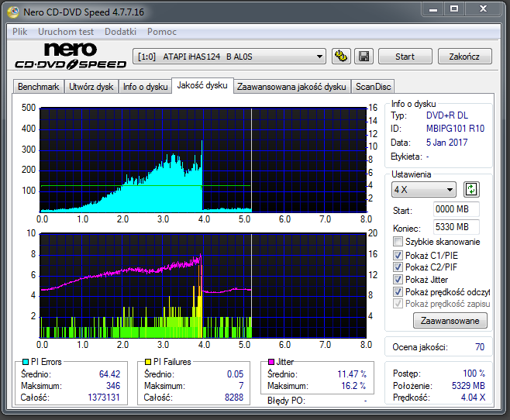Click Jitter average 11.47 %
This screenshot has width=510, height=420.
click(x=352, y=374)
